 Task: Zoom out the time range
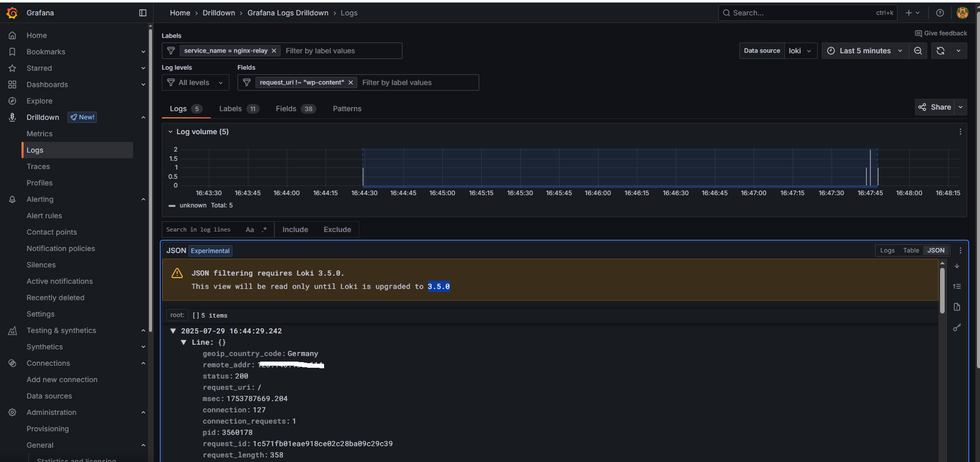coord(918,51)
